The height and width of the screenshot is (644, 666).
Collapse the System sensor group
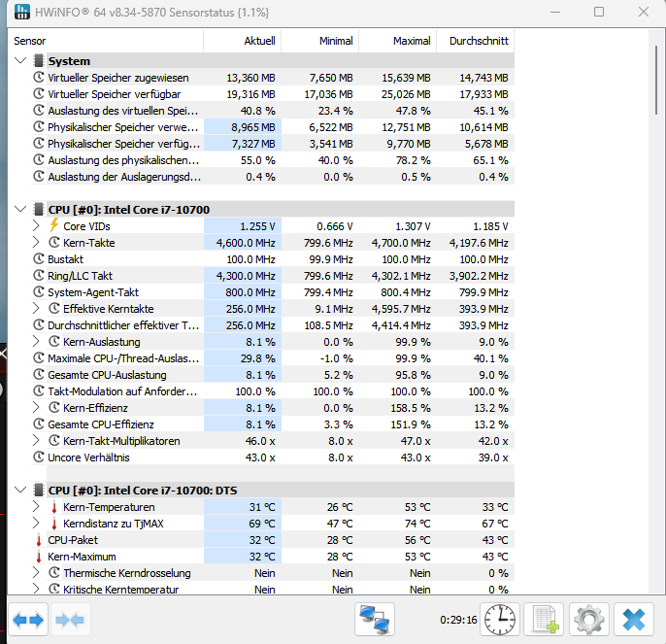(x=20, y=60)
